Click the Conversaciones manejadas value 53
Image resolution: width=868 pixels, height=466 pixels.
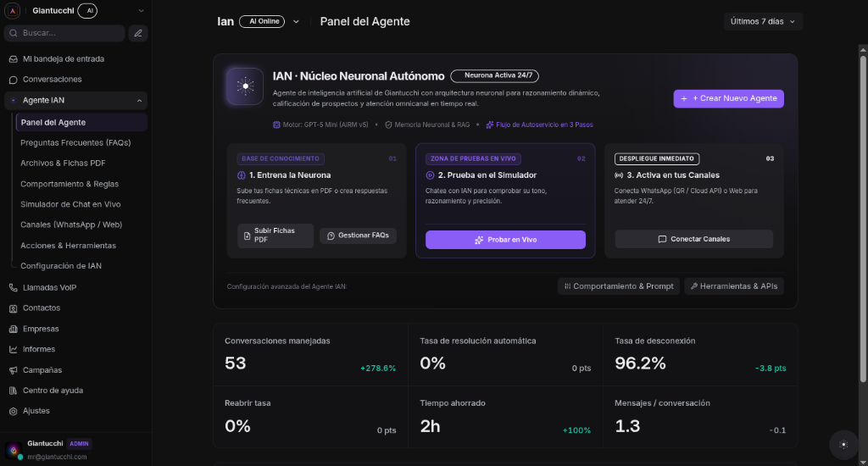[236, 363]
